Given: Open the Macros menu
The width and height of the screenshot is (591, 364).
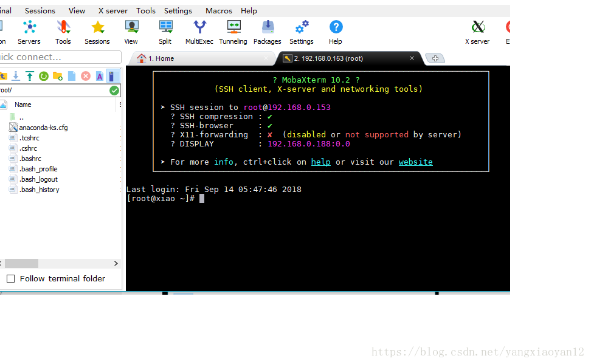Looking at the screenshot, I should coord(219,10).
